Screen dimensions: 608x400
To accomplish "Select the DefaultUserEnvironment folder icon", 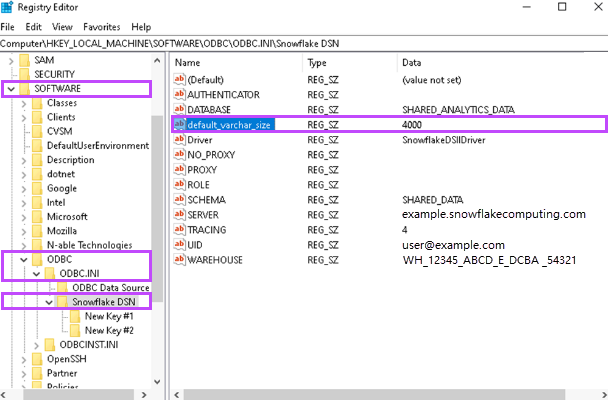I will [x=37, y=145].
